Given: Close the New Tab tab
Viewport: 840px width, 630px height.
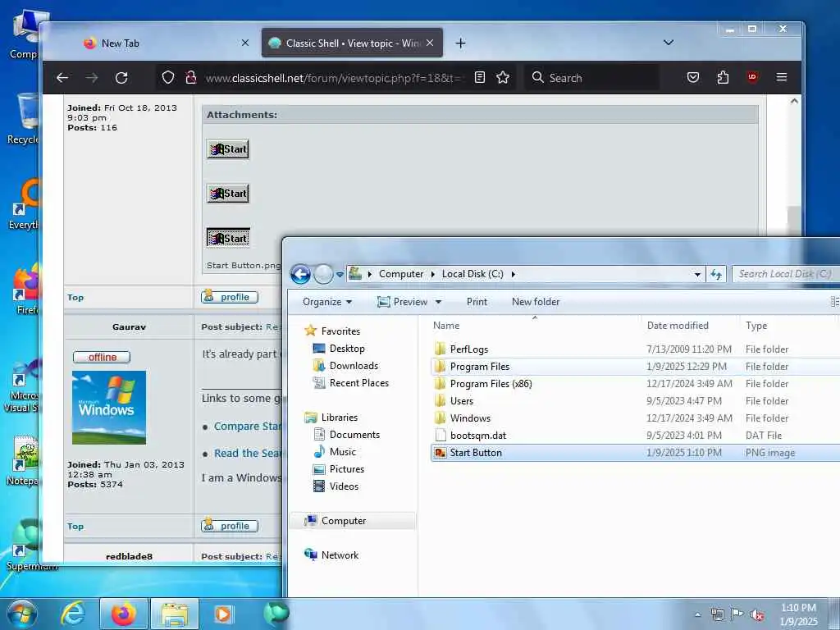Looking at the screenshot, I should click(244, 43).
